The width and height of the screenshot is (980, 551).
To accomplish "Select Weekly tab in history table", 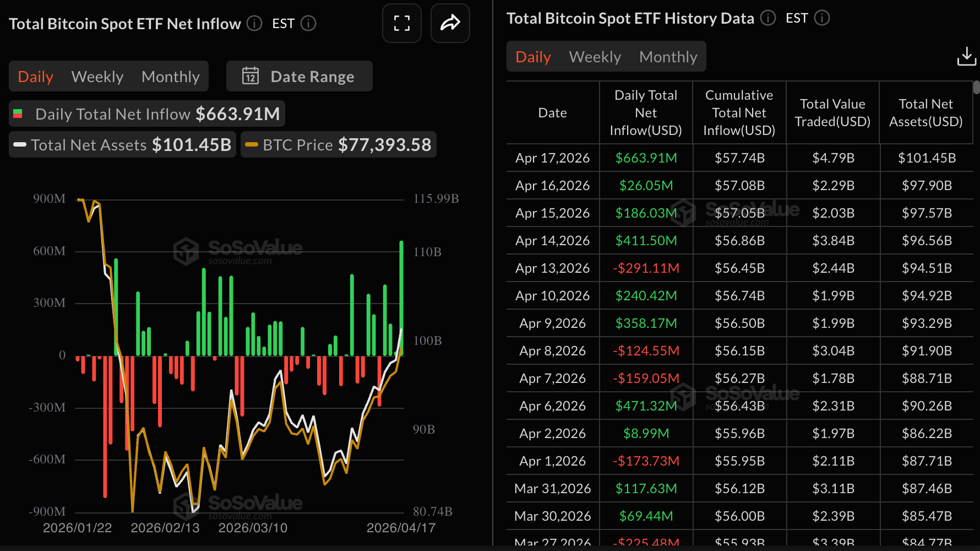I will click(595, 57).
